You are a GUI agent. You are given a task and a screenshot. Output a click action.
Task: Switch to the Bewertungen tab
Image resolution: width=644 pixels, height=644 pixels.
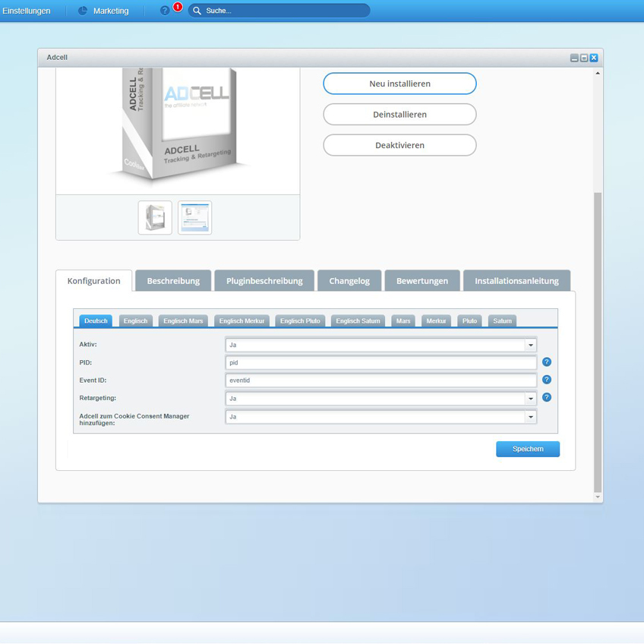(x=422, y=281)
